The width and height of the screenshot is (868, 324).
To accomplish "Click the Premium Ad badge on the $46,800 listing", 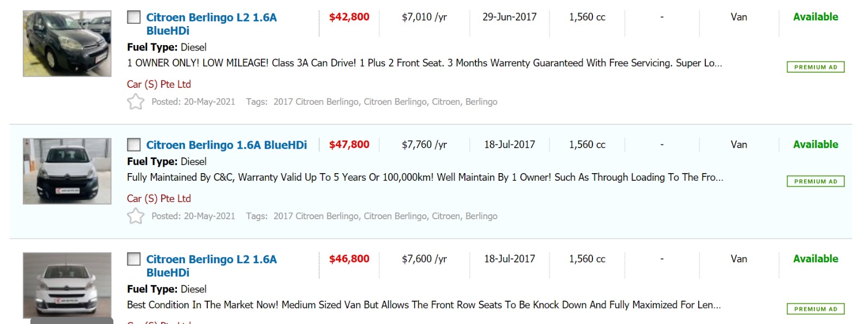I will coord(815,309).
